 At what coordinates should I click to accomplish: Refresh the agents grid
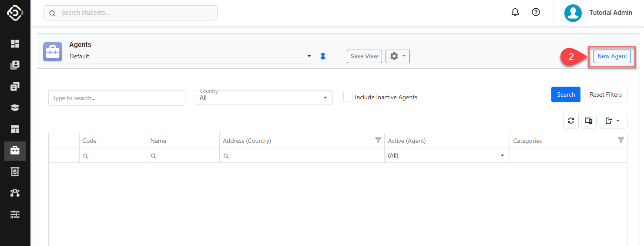coord(571,121)
